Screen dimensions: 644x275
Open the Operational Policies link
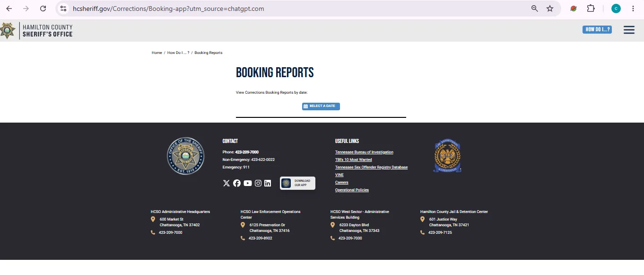tap(352, 190)
